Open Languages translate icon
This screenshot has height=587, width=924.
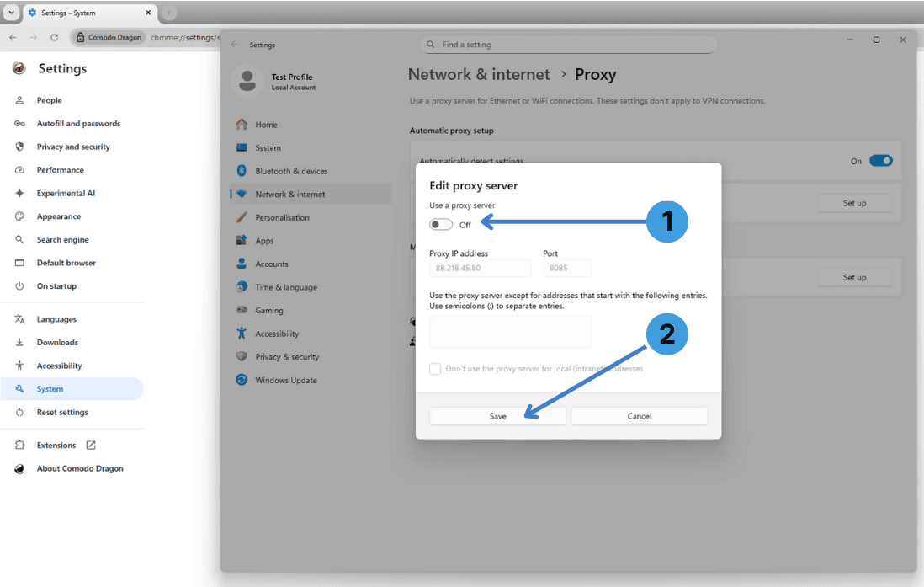tap(19, 319)
